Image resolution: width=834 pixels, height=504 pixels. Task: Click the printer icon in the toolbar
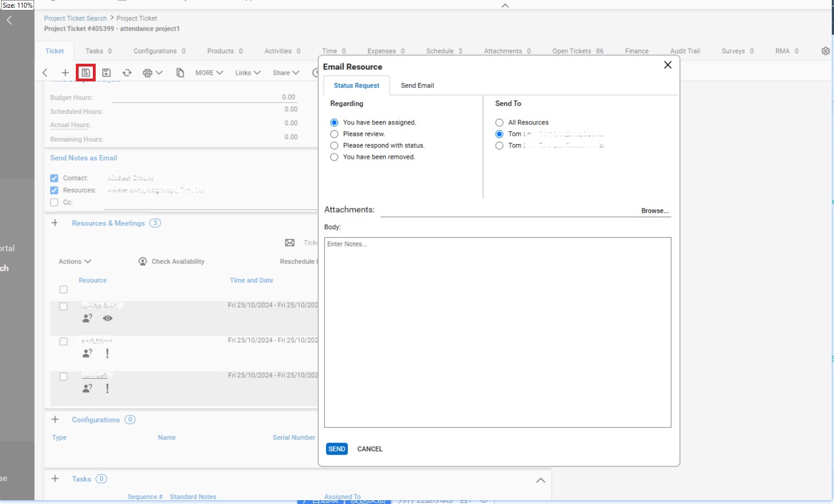pos(147,73)
